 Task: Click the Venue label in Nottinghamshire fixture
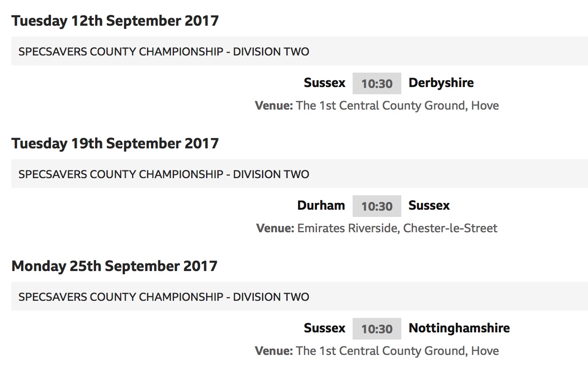[274, 351]
